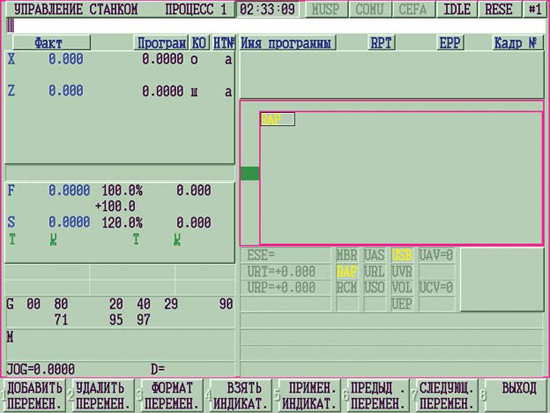The height and width of the screenshot is (413, 550).
Task: Select the УДАЛИТЬ ПЕРЕМЕН. softkey
Action: (103, 395)
